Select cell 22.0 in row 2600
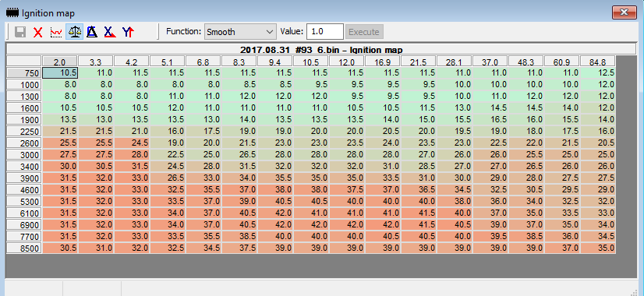Viewport: 644px width, 296px height. (526, 143)
